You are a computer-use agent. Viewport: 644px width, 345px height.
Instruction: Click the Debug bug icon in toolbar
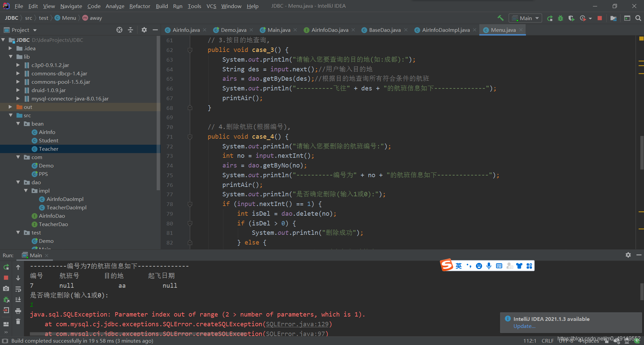point(560,18)
